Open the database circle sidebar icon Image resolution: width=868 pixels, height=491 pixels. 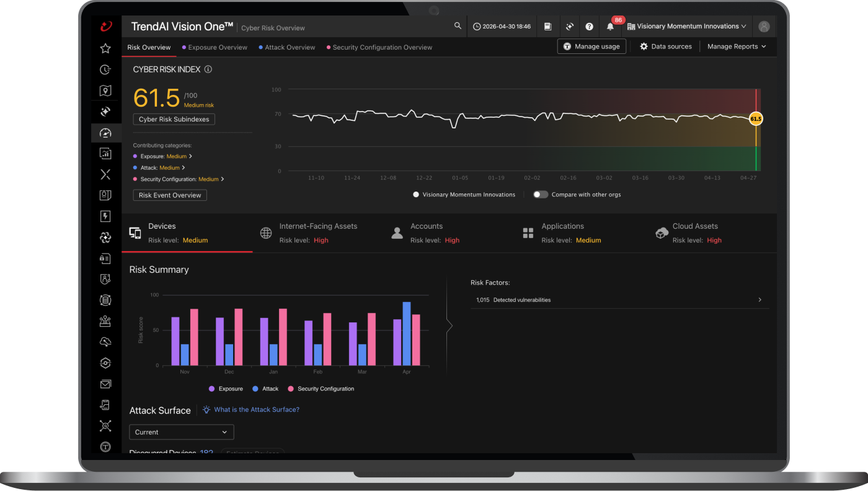[x=105, y=300]
